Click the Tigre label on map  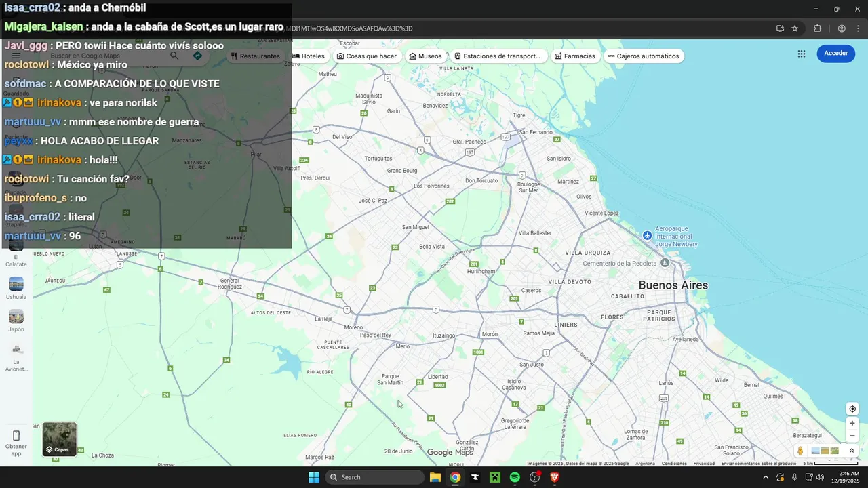click(x=519, y=115)
